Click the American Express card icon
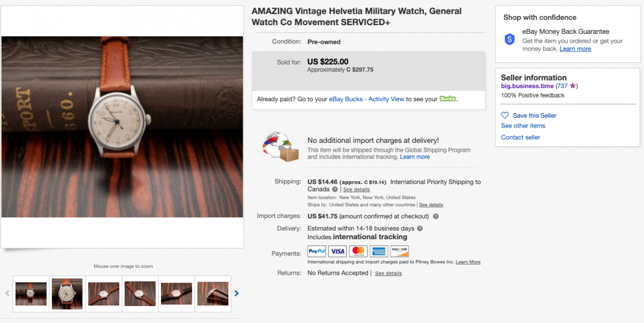 (379, 251)
